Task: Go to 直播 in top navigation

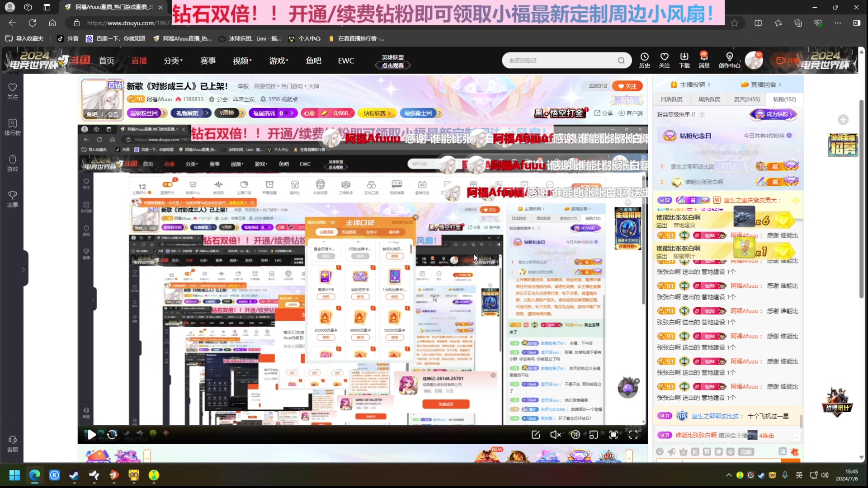Action: pos(139,61)
